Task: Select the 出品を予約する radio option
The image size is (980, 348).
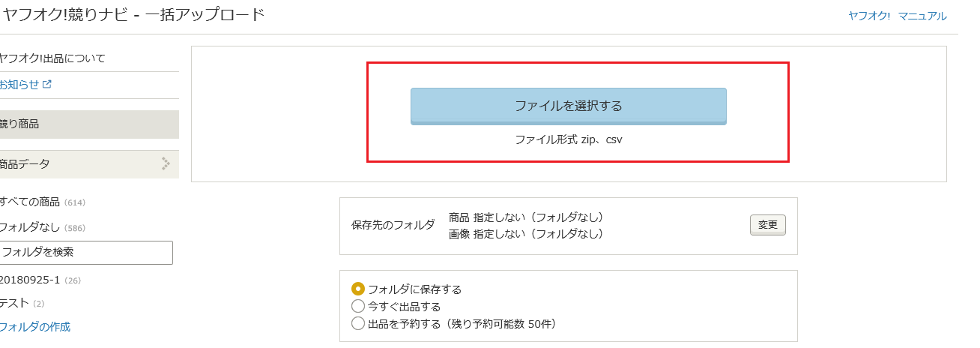Action: coord(358,324)
